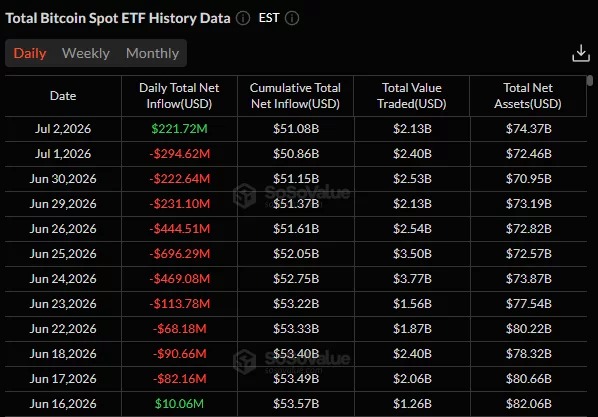Screen dimensions: 598x417
Task: Switch to the Weekly tab
Action: coord(86,53)
